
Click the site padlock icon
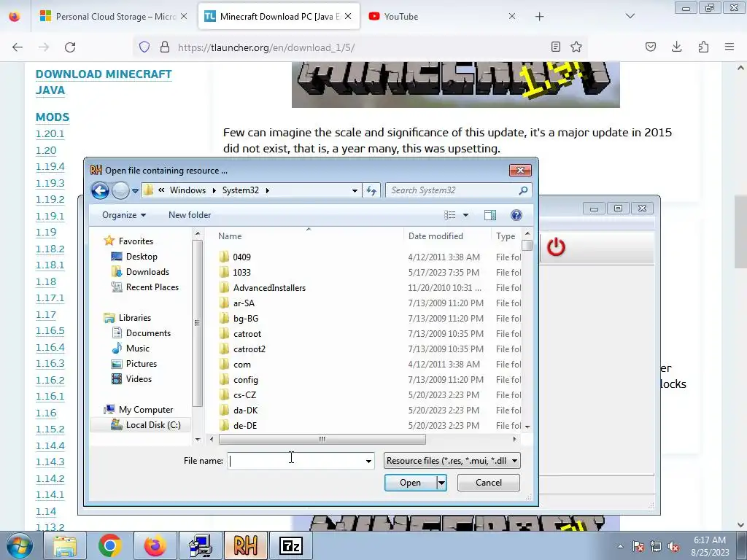tap(165, 47)
